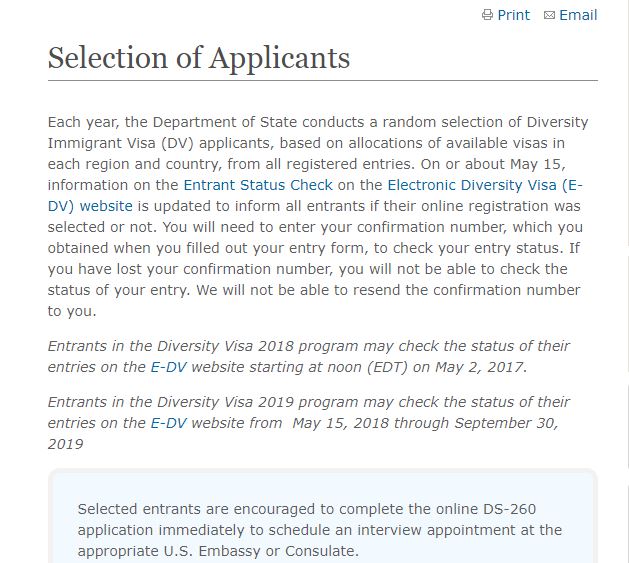Viewport: 629px width, 563px height.
Task: Click the words "Department of State"
Action: [225, 122]
